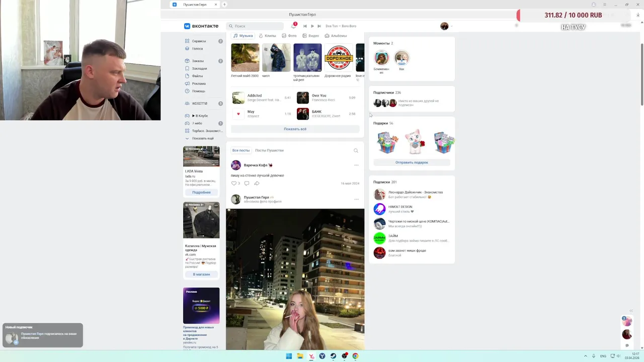View the Хах moment story

(401, 58)
